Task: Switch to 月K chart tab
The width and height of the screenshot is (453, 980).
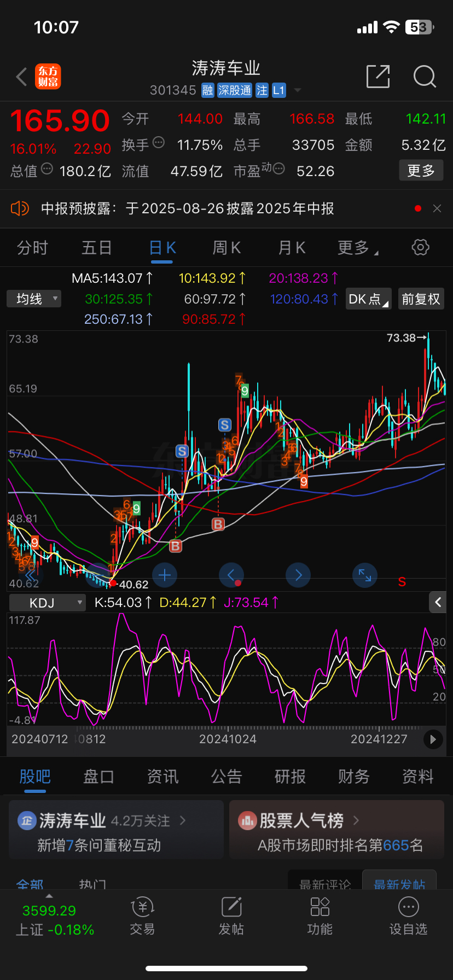Action: click(x=292, y=248)
